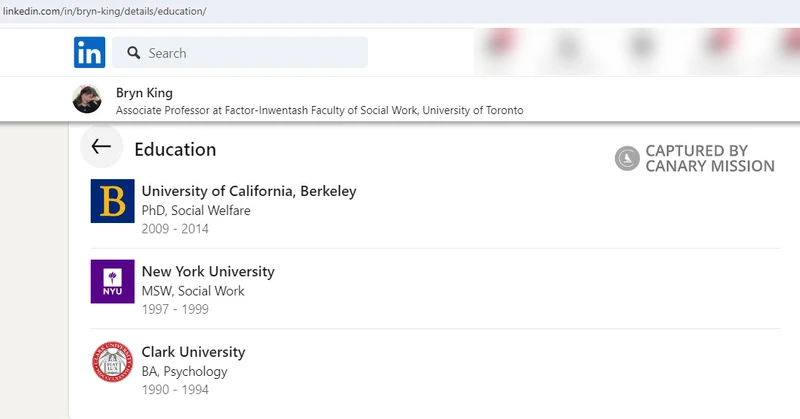This screenshot has width=800, height=419.
Task: Open the Clark University link
Action: (193, 352)
